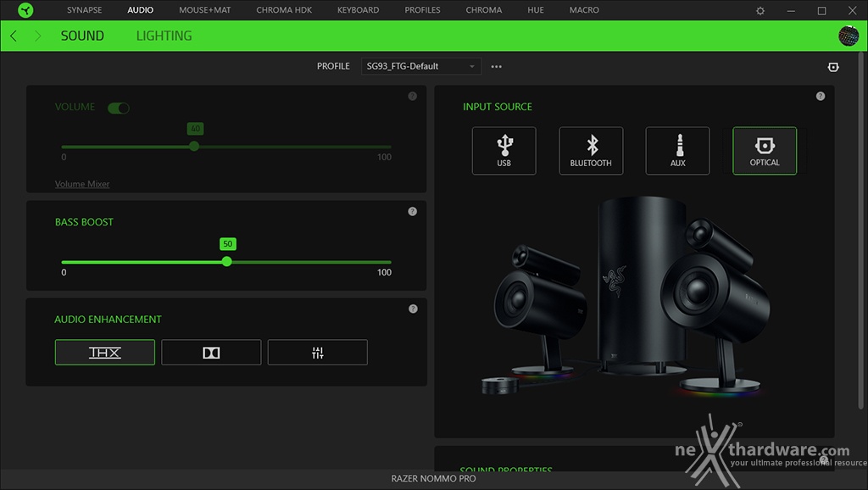Click the volume slider handle
Image resolution: width=868 pixels, height=490 pixels.
coord(194,146)
